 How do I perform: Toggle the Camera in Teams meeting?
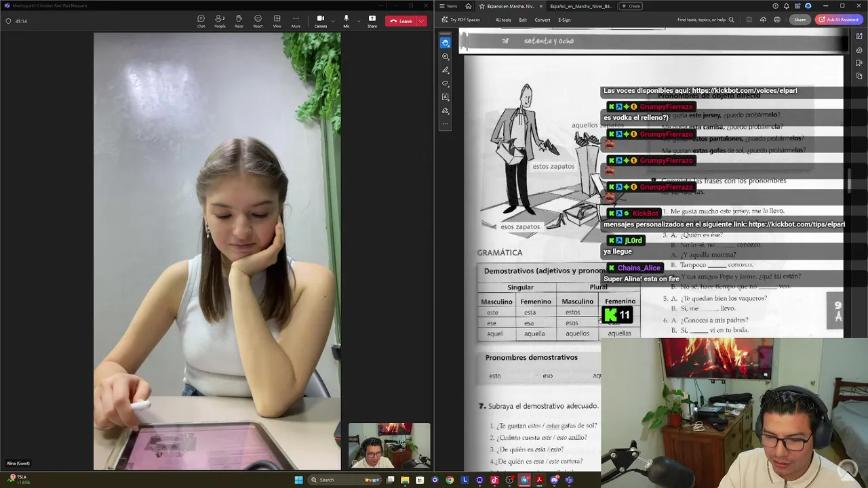tap(320, 21)
